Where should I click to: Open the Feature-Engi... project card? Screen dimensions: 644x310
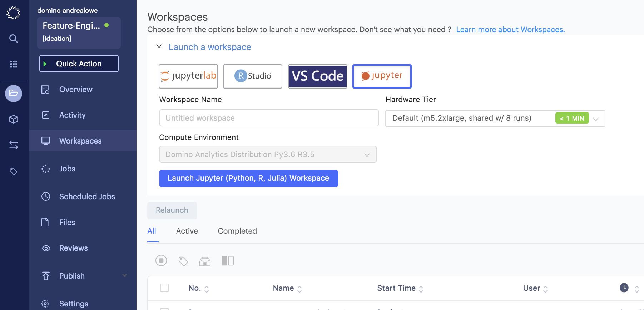pos(79,32)
